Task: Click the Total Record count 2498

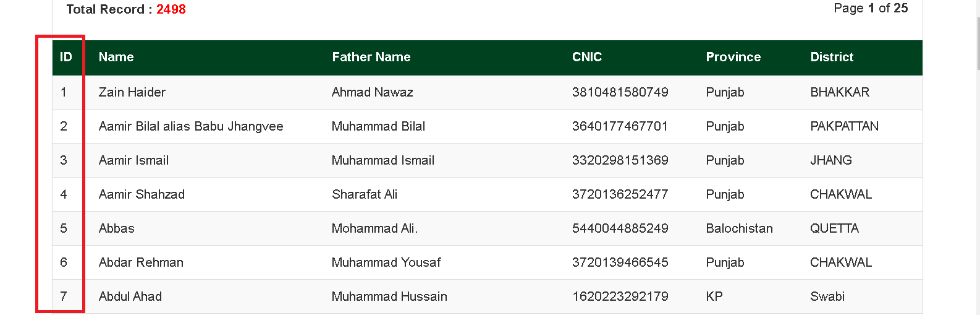Action: pos(171,9)
